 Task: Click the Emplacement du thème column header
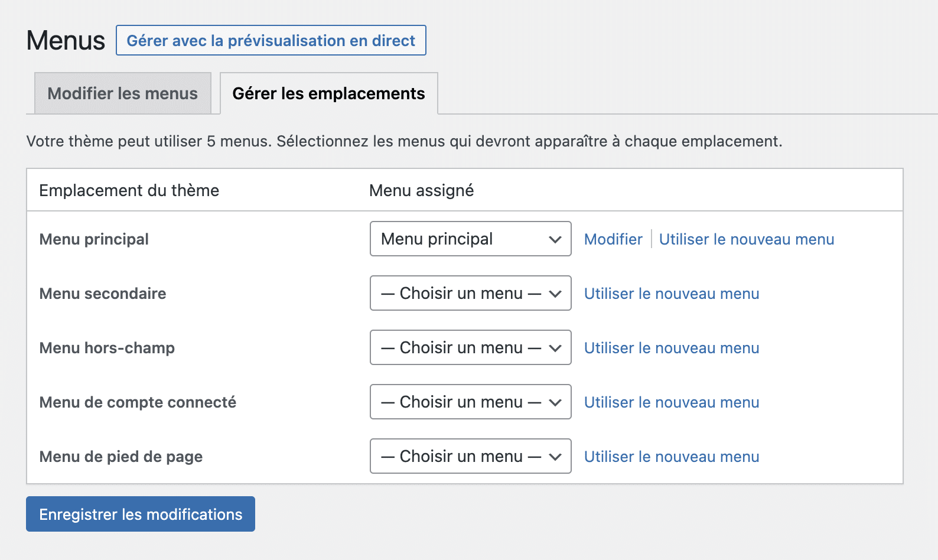point(129,190)
